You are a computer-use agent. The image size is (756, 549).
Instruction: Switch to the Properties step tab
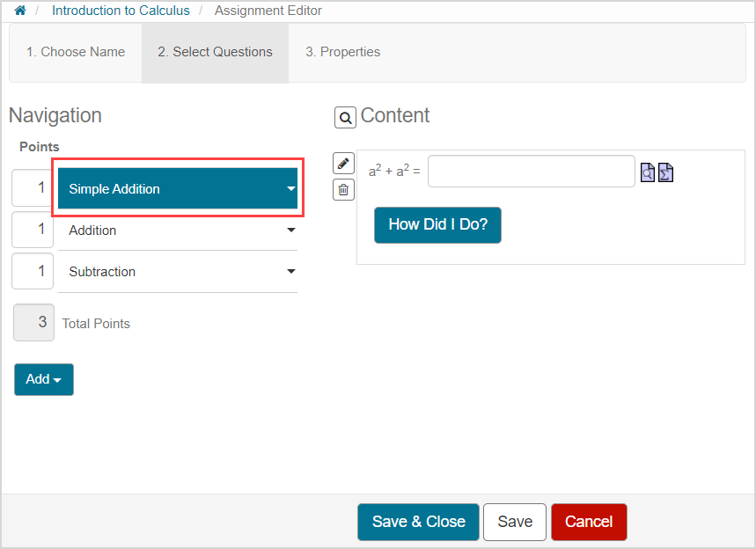(x=342, y=52)
